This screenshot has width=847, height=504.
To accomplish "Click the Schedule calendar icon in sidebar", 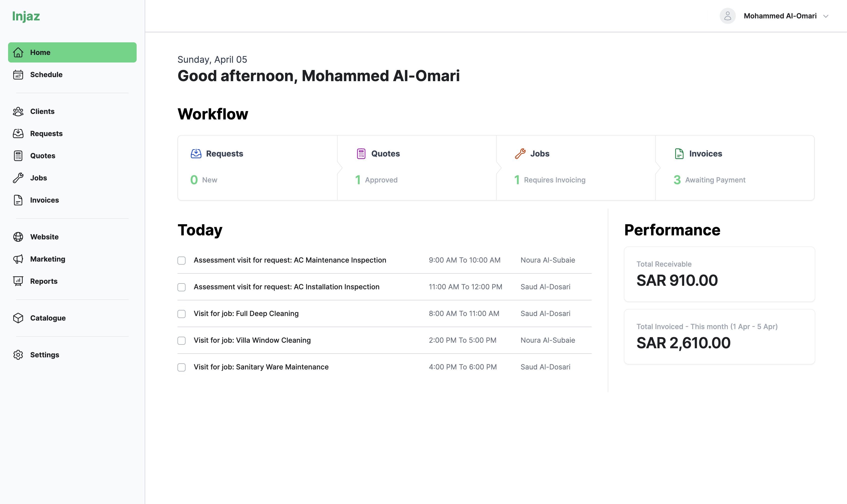I will 18,75.
